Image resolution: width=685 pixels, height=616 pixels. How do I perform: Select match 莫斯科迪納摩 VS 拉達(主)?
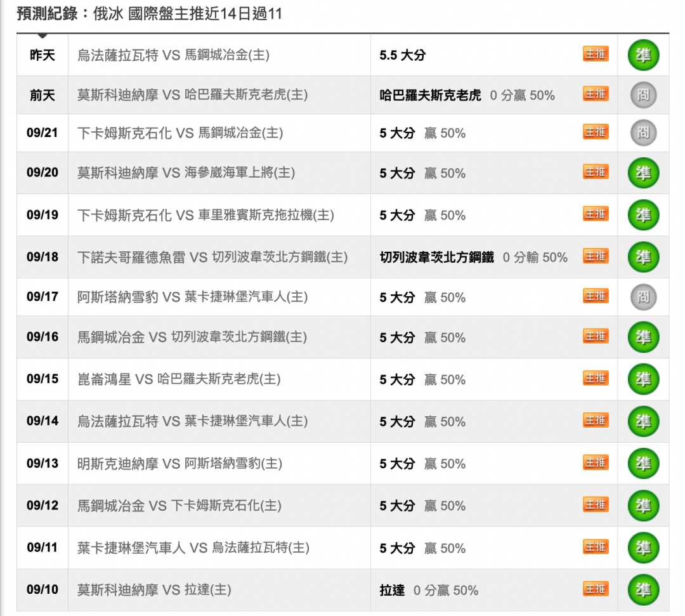pyautogui.click(x=154, y=590)
